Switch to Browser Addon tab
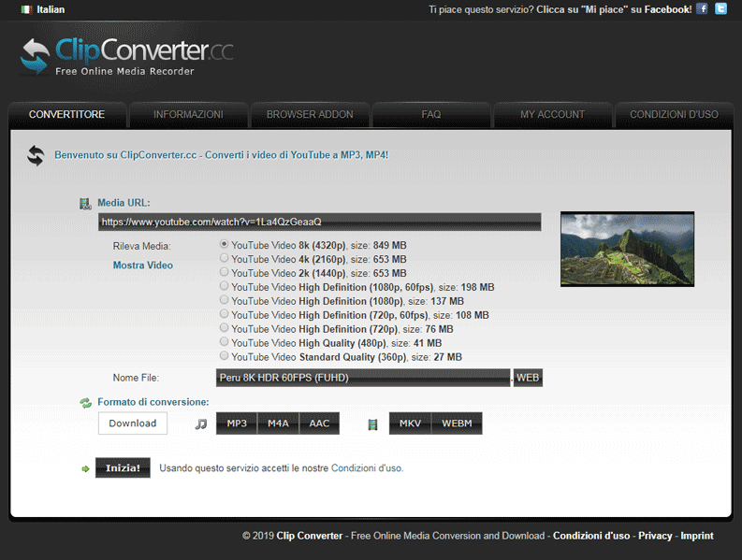Viewport: 742px width, 560px height. click(310, 115)
